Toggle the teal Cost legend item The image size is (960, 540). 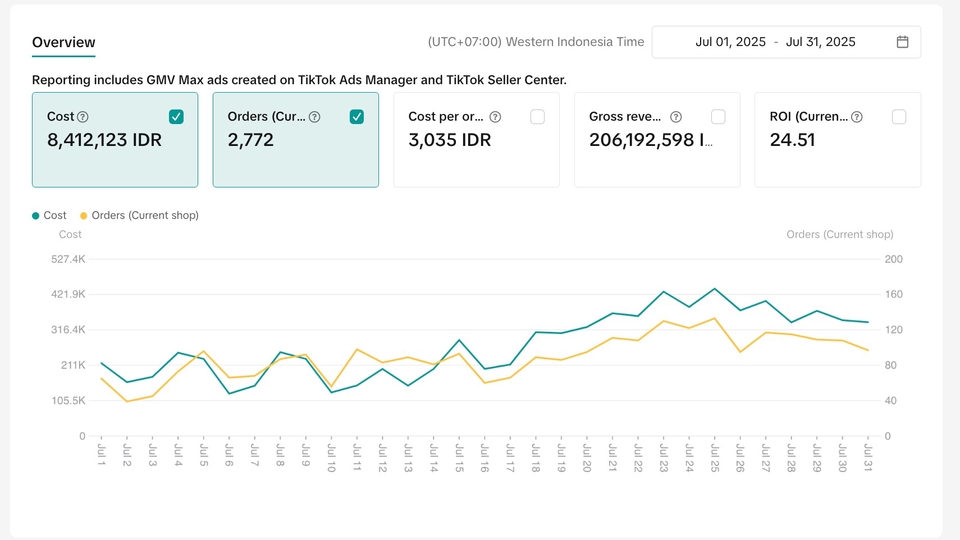49,215
